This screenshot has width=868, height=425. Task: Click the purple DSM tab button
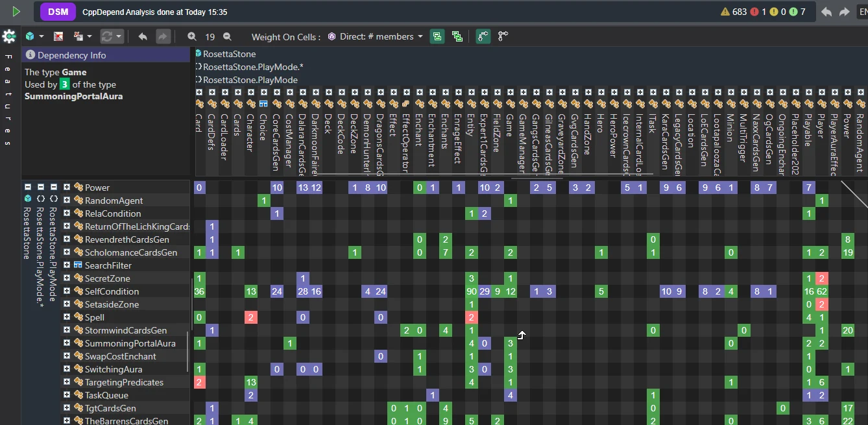(x=57, y=12)
